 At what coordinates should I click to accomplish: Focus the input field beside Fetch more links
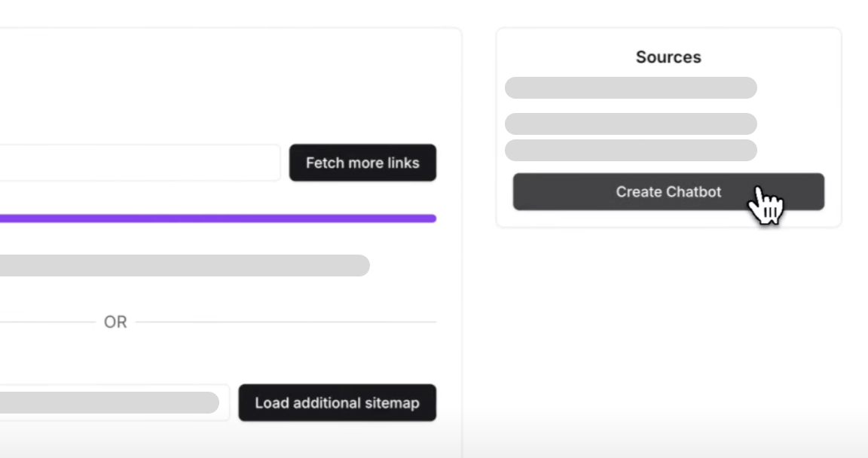[x=139, y=163]
